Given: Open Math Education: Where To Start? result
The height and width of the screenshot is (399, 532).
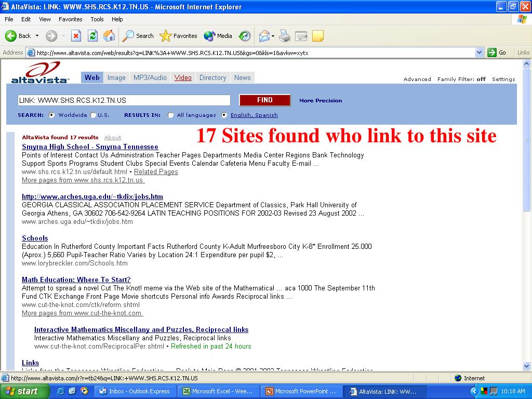Looking at the screenshot, I should point(76,280).
